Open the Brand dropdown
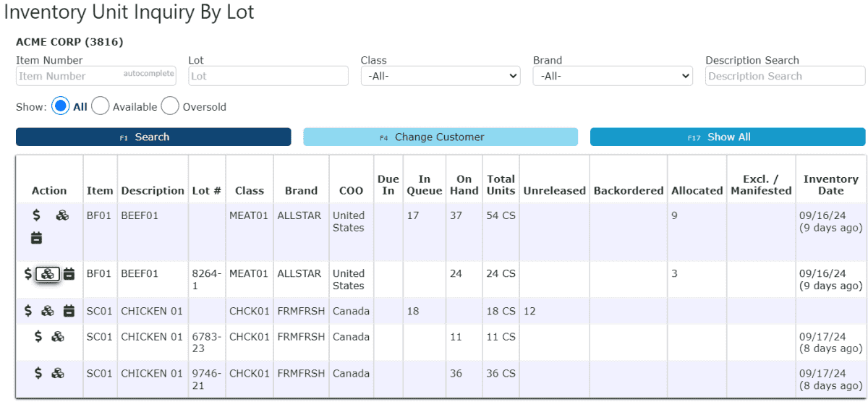This screenshot has height=402, width=868. pyautogui.click(x=613, y=76)
